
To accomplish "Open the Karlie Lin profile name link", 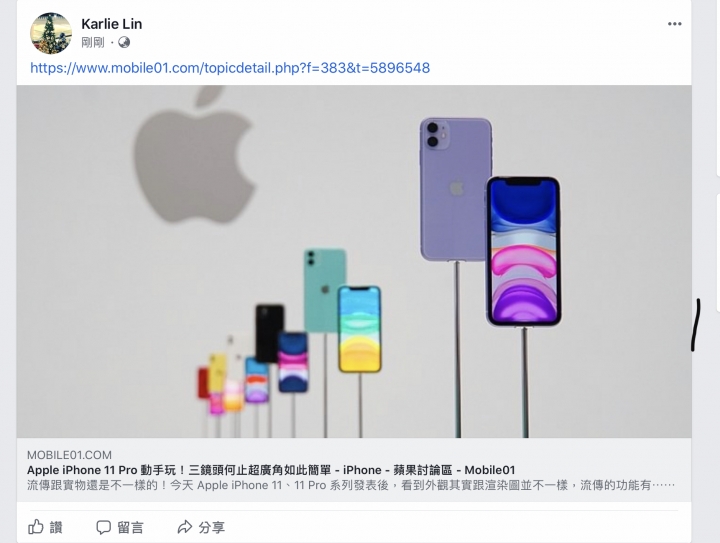I will click(x=112, y=24).
